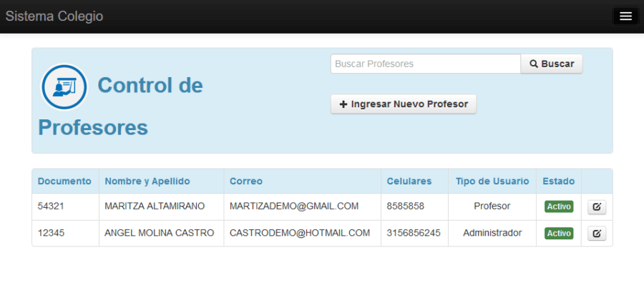
Task: Click the Control de Profesores heading
Action: 121,106
